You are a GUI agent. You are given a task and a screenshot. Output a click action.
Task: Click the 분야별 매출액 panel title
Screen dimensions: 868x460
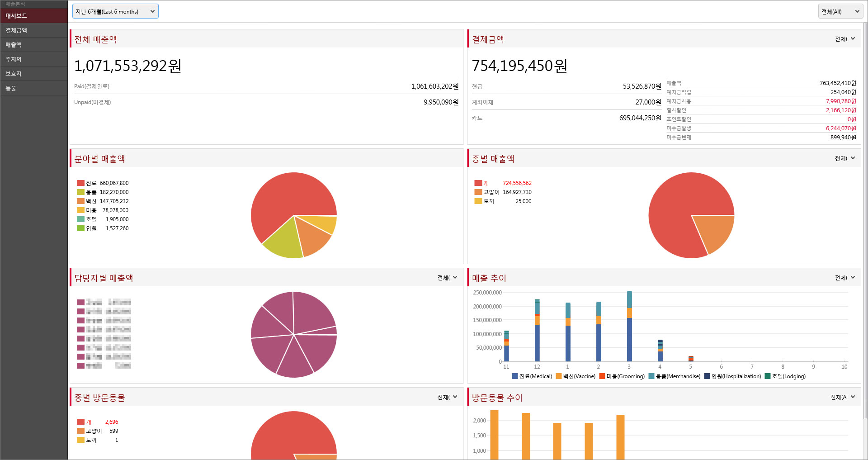pyautogui.click(x=99, y=159)
